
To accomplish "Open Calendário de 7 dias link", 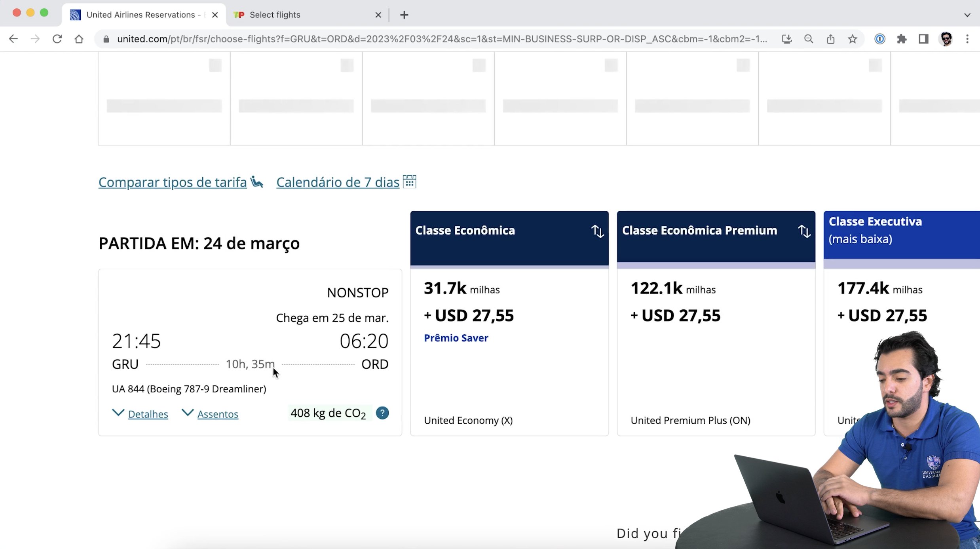I will point(338,182).
